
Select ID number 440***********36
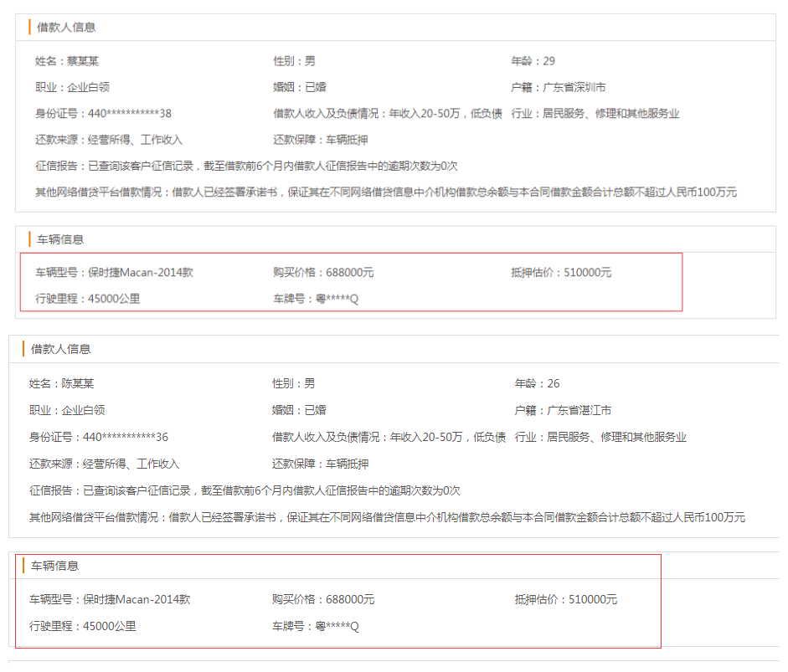coord(126,437)
